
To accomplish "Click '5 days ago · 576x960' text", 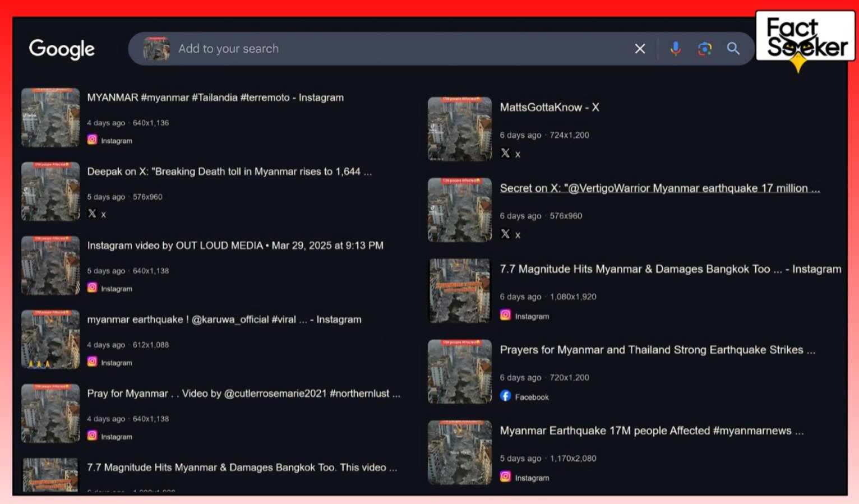I will coord(124,197).
